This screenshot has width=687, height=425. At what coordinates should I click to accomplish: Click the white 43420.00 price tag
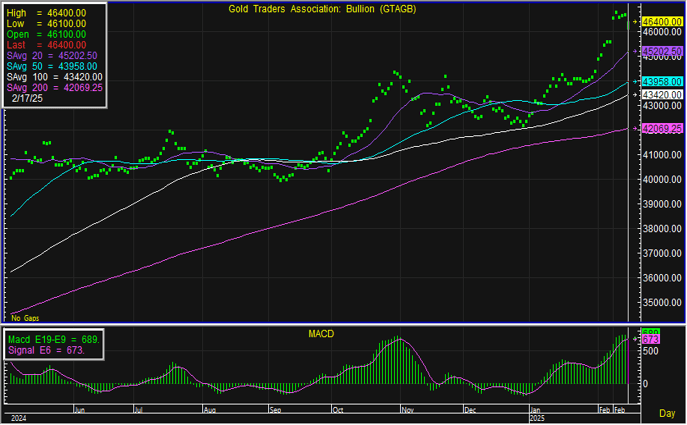coord(663,95)
